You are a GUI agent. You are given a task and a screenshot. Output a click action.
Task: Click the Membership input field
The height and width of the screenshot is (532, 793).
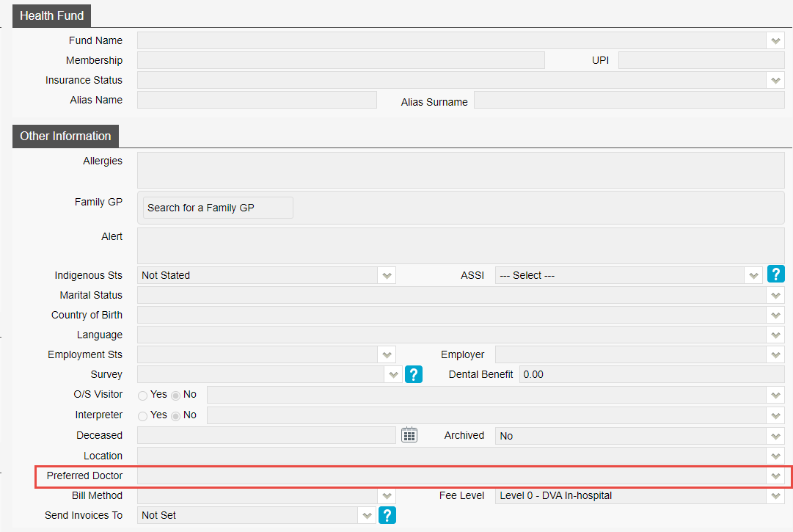[340, 60]
